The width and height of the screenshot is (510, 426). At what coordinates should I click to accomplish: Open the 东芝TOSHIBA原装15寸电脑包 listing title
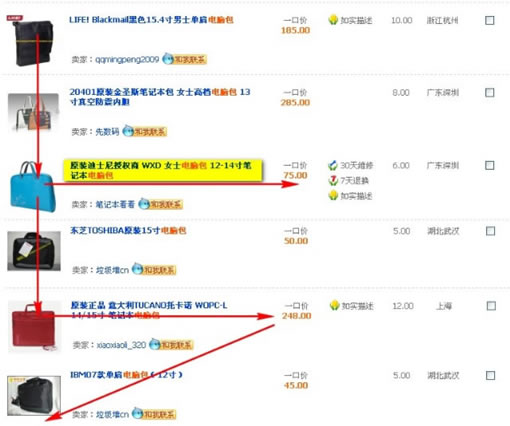128,230
